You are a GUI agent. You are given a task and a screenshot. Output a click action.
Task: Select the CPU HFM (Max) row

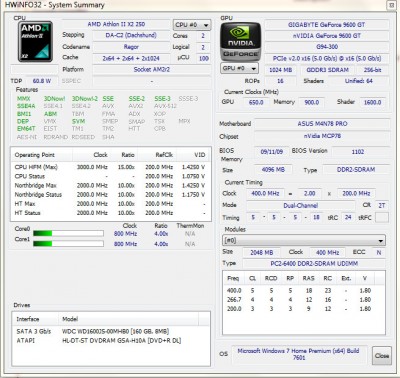click(110, 167)
